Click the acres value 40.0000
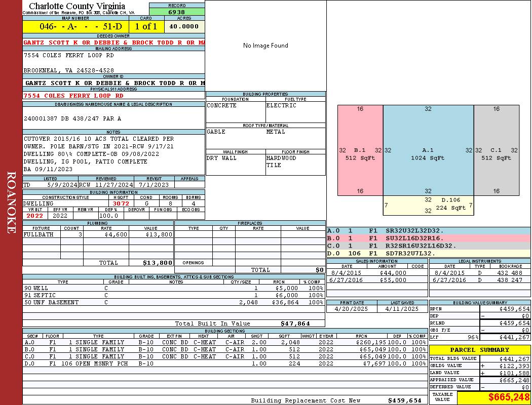Screen dimensions: 532x405 coord(184,26)
